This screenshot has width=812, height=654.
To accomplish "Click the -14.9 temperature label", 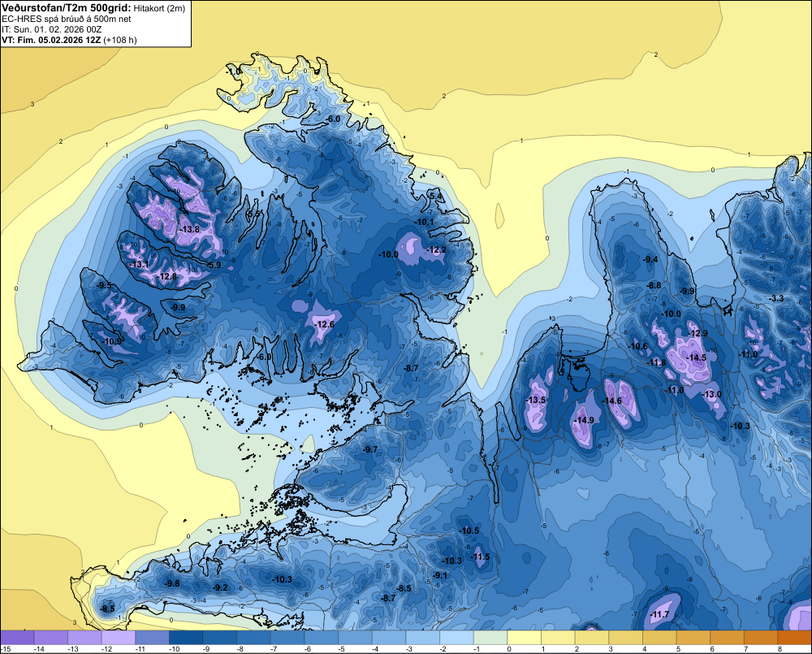I will 585,420.
